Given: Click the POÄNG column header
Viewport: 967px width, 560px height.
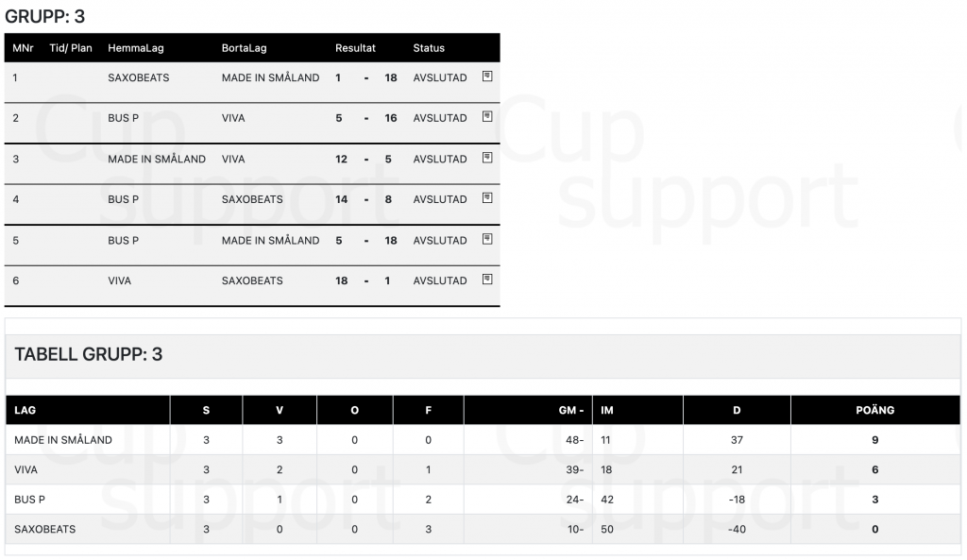Looking at the screenshot, I should click(875, 410).
